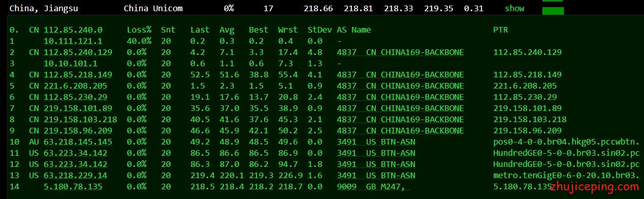
Task: Open IP link 10.10.101.1
Action: (x=71, y=63)
